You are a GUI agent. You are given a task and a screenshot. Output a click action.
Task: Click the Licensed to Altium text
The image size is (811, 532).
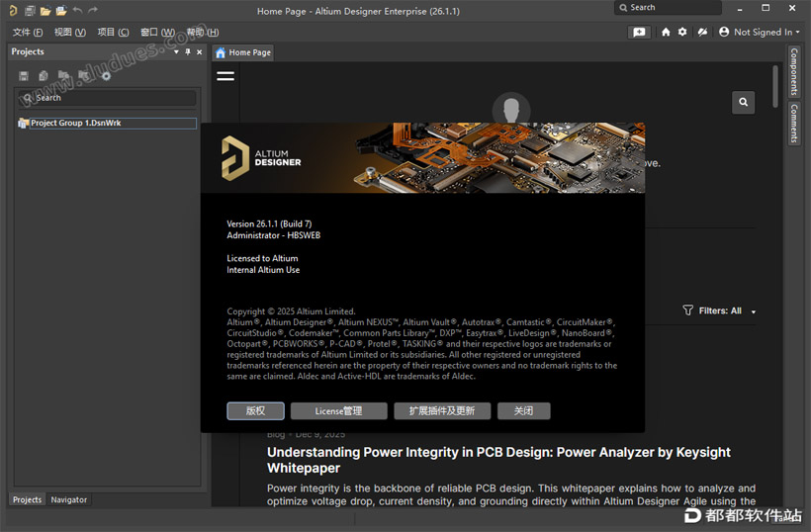point(262,258)
